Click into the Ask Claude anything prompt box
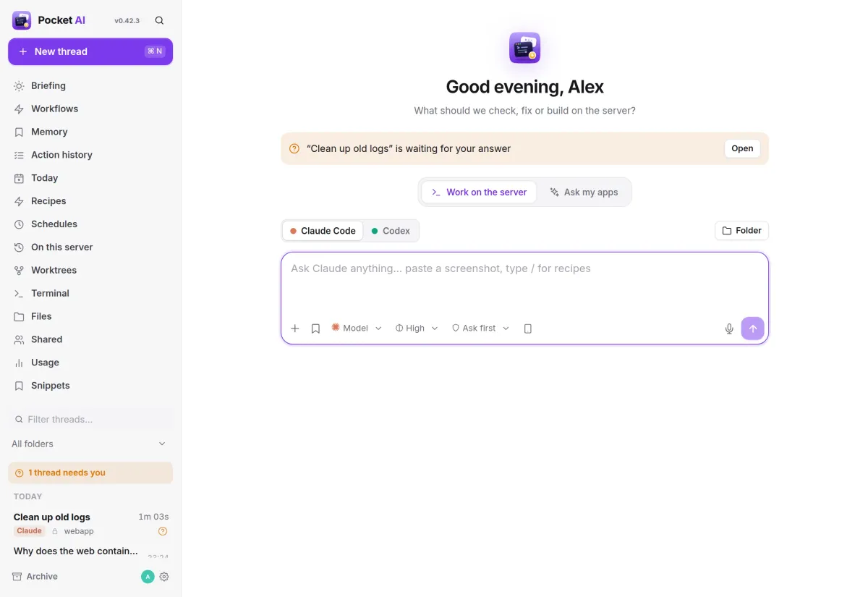868x597 pixels. click(x=524, y=283)
